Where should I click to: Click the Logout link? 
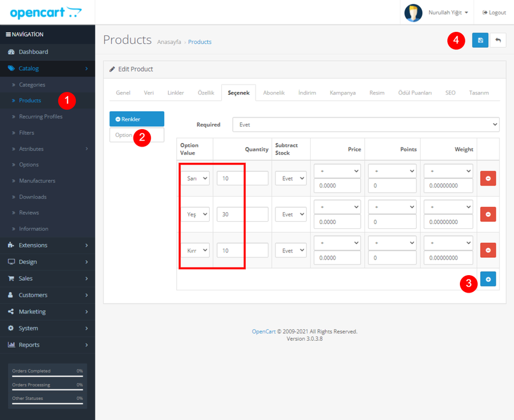click(x=494, y=13)
